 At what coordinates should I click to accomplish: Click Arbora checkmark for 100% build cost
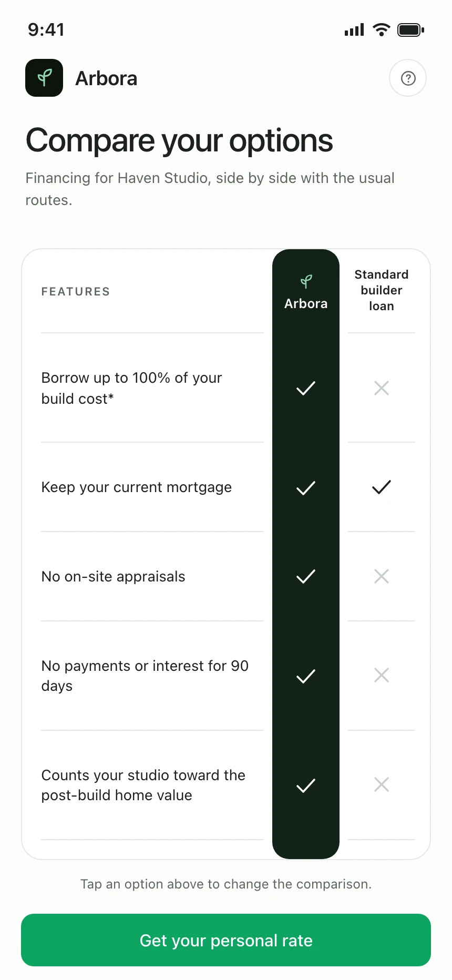[306, 388]
